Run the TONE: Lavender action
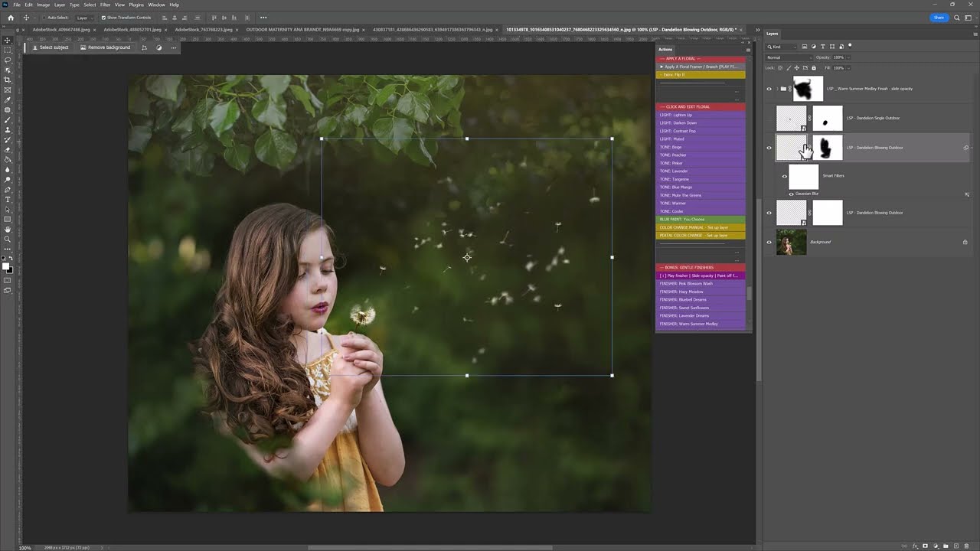Viewport: 980px width, 551px height. coord(701,171)
